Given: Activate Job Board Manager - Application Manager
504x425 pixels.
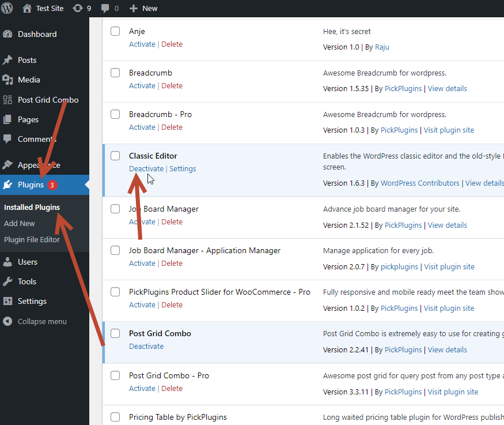Looking at the screenshot, I should 142,263.
